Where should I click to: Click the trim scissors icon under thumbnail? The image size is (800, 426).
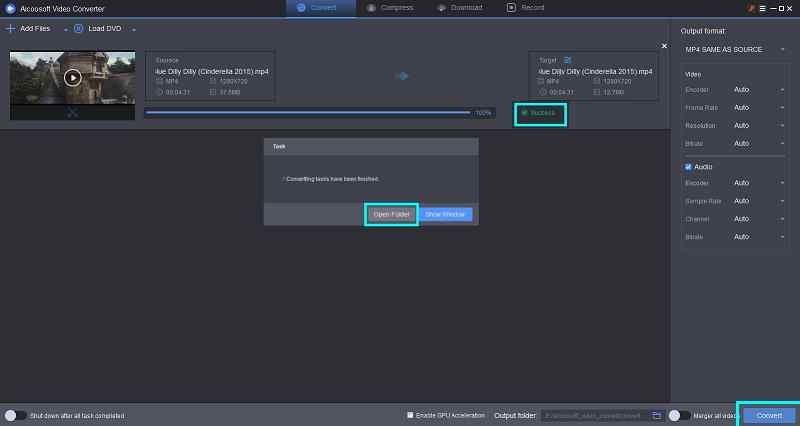[x=72, y=112]
